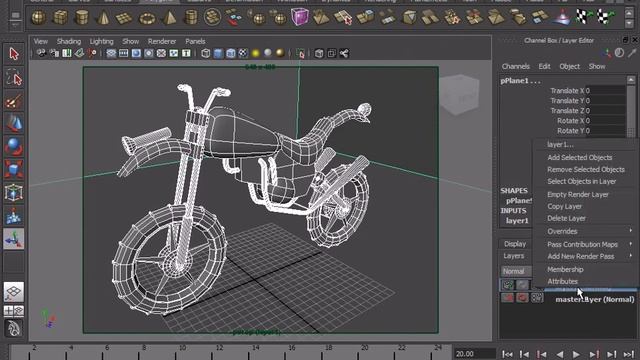Expand Pass Contribution Maps submenu
Image resolution: width=640 pixels, height=360 pixels.
(x=586, y=244)
